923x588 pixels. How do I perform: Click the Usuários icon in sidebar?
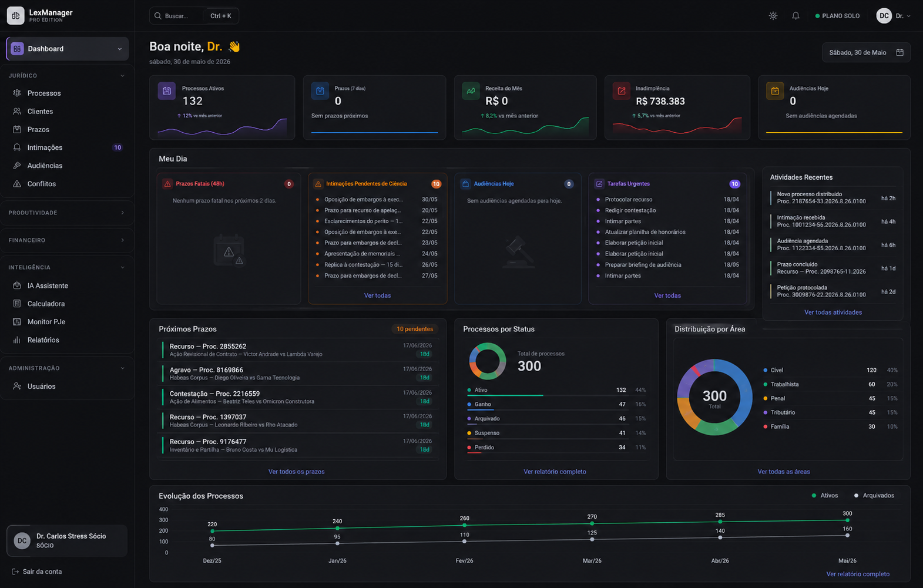tap(17, 387)
